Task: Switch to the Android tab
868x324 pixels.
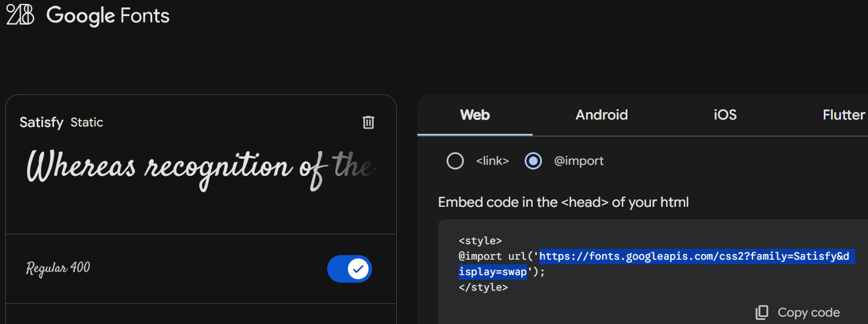Action: pyautogui.click(x=602, y=115)
